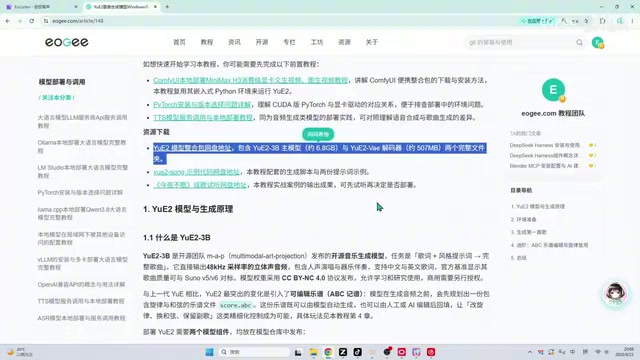Open popular article DeepSeek Harness 安装与使用
Image resolution: width=640 pixels, height=360 pixels.
(x=544, y=145)
